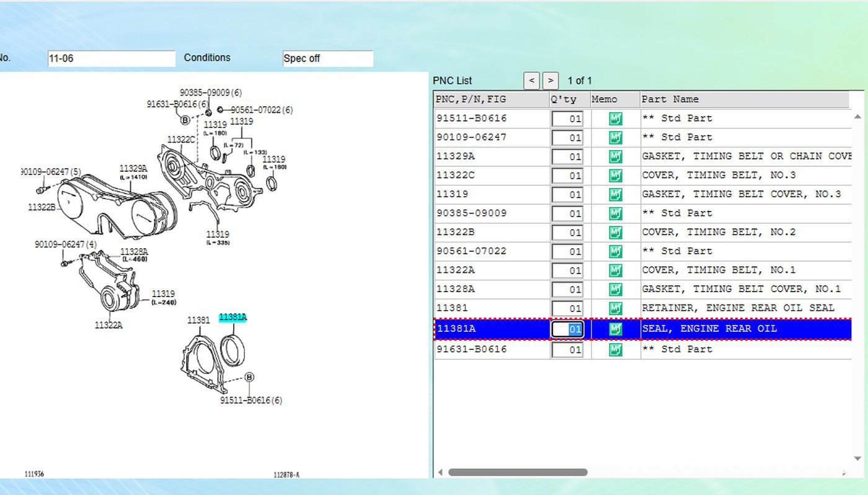The image size is (868, 495).
Task: Click the Conditions field Spec off
Action: [x=327, y=59]
